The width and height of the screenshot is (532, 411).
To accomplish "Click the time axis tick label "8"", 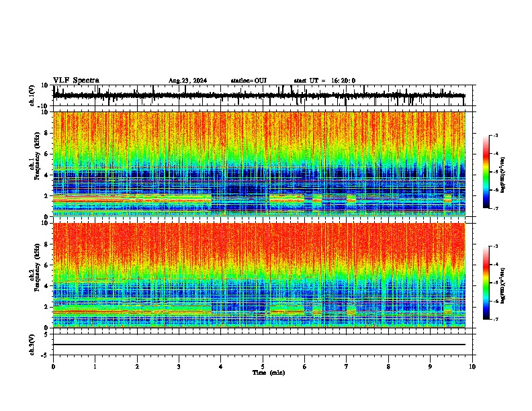I will [388, 367].
